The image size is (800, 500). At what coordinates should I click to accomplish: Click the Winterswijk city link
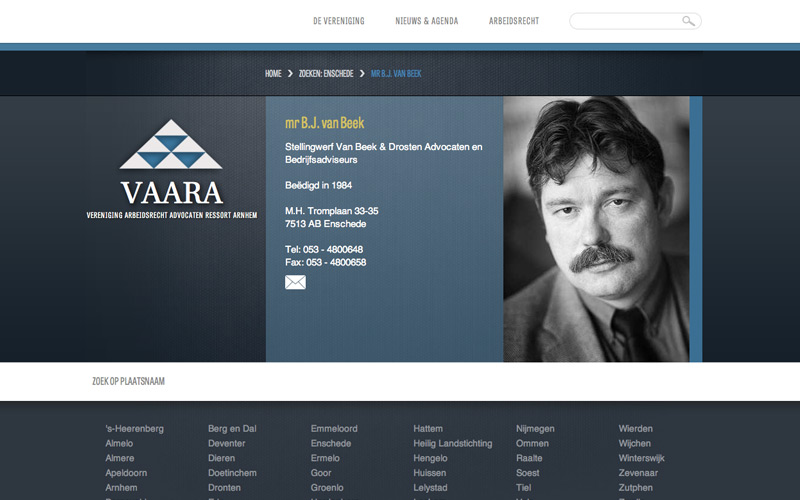641,458
